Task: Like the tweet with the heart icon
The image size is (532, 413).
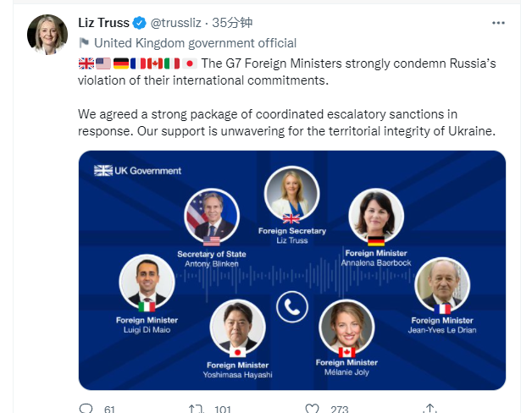Action: 312,408
